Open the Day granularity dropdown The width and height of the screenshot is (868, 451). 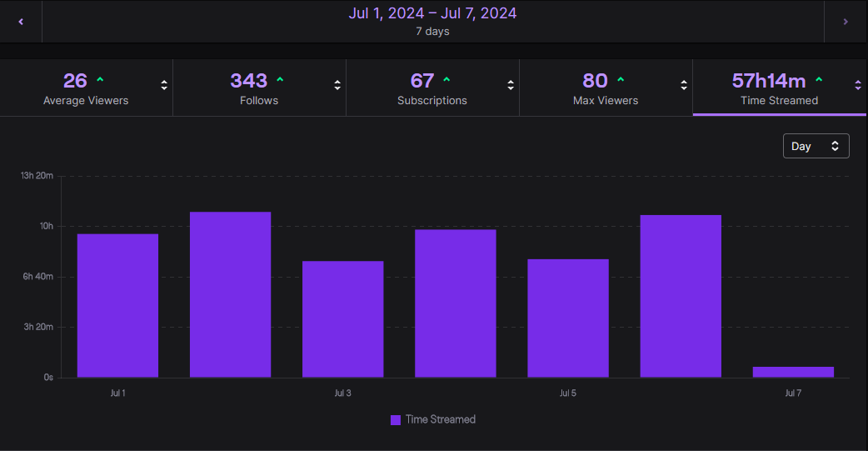pyautogui.click(x=816, y=146)
